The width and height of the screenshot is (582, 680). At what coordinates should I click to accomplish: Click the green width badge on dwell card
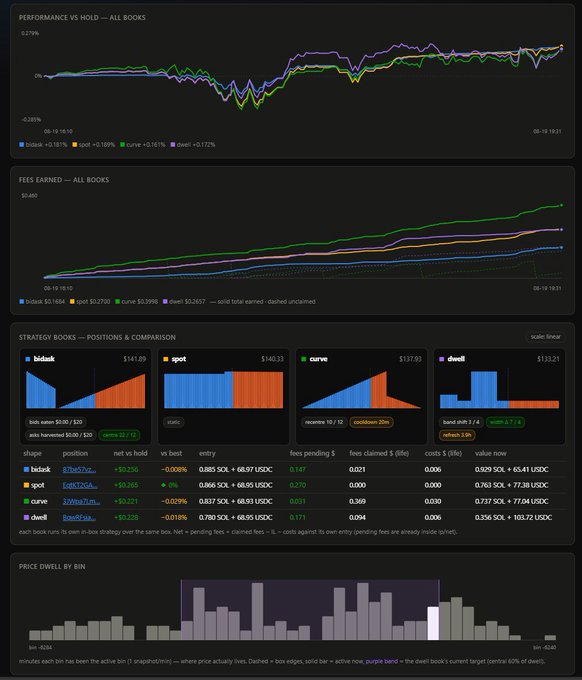pyautogui.click(x=505, y=422)
